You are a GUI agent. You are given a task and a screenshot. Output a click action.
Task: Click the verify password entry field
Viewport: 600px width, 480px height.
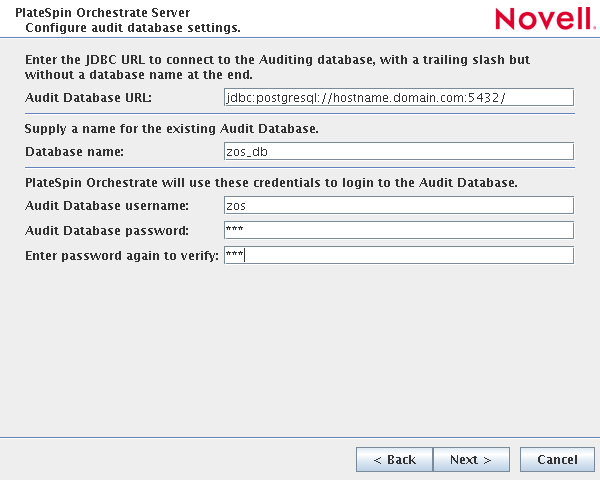pos(399,255)
